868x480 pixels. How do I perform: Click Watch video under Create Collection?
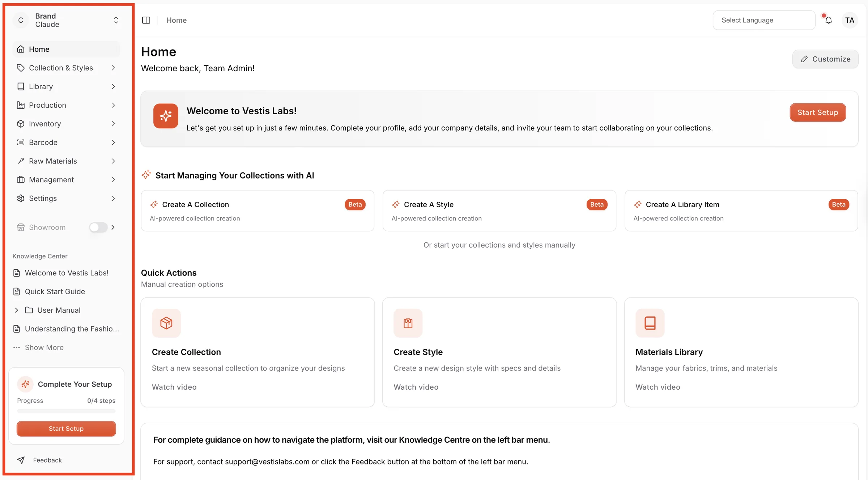click(174, 387)
